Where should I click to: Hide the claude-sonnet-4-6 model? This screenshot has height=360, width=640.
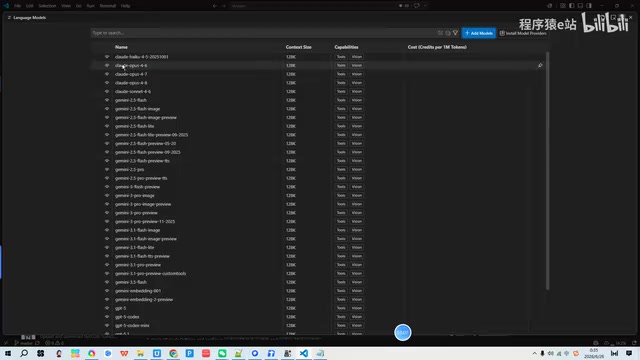pyautogui.click(x=107, y=91)
